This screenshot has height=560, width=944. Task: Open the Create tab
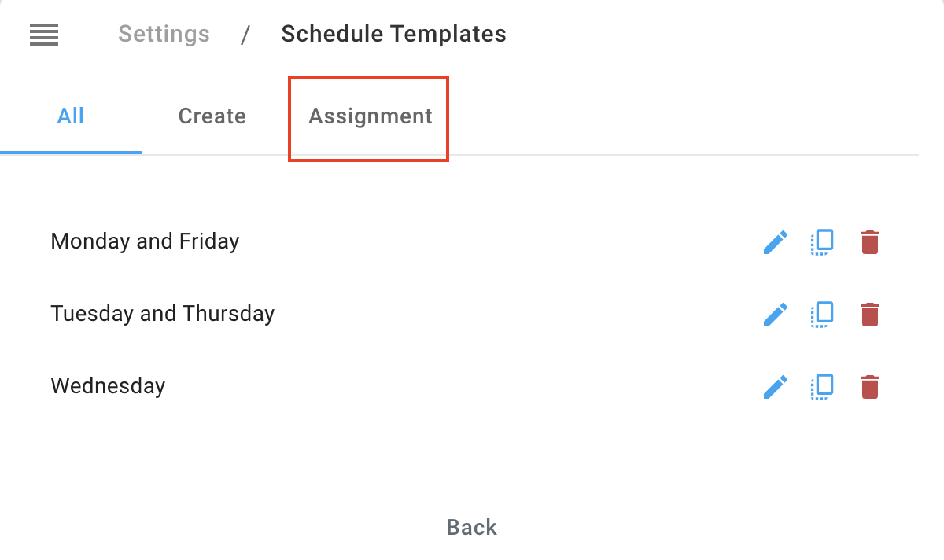coord(212,116)
